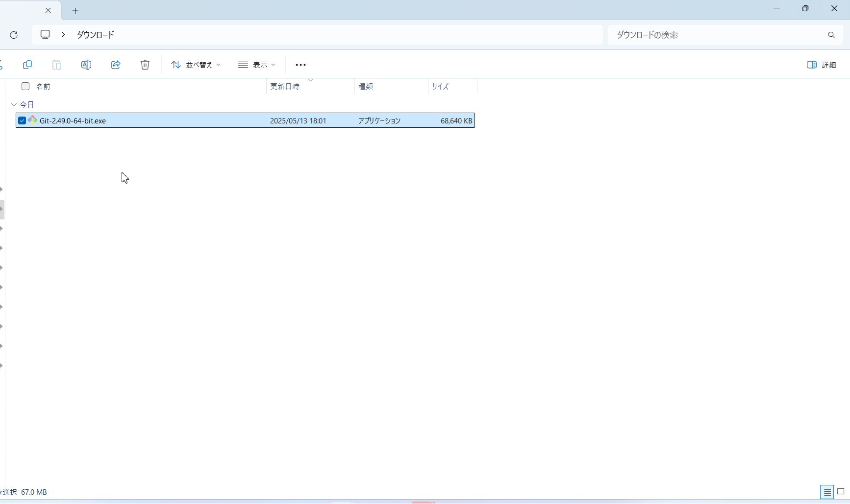850x504 pixels.
Task: Toggle the select-all checkbox in header
Action: [x=25, y=86]
